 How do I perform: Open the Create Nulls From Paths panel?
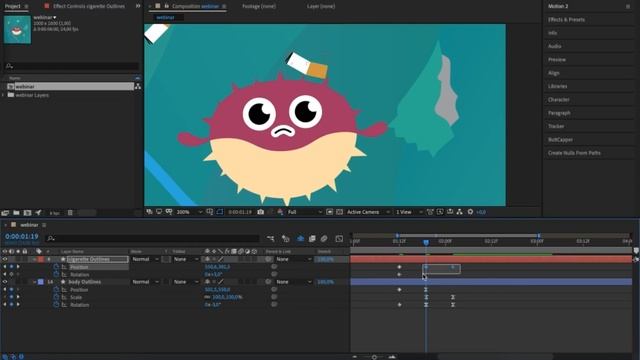click(574, 153)
